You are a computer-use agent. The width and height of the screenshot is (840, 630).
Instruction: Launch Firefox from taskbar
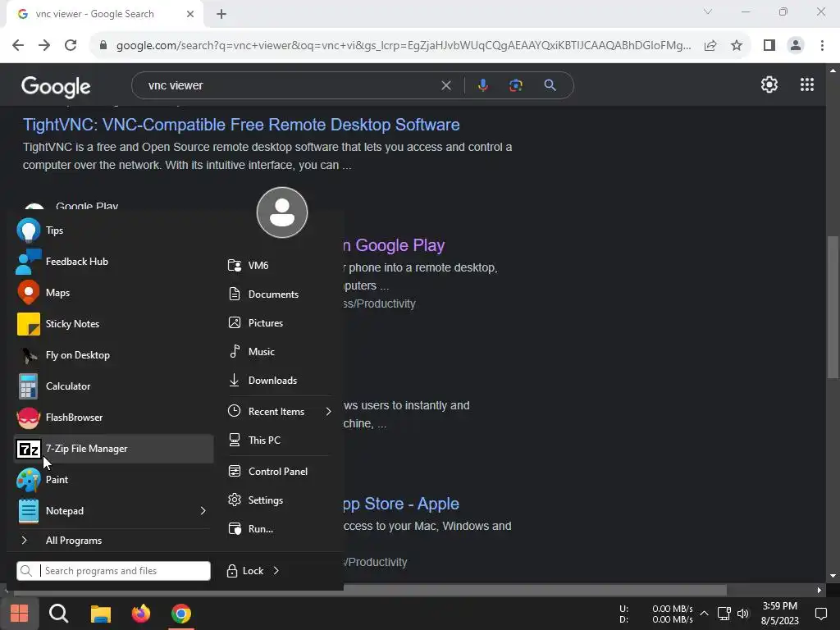click(x=141, y=614)
